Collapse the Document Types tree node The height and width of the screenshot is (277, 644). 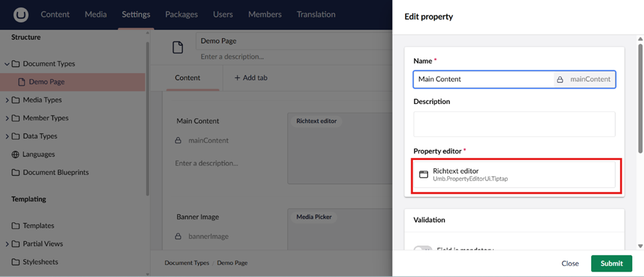point(7,64)
